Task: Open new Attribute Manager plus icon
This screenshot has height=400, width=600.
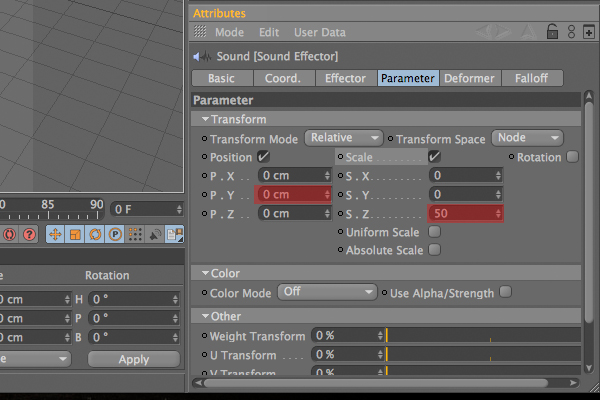Action: coord(589,32)
